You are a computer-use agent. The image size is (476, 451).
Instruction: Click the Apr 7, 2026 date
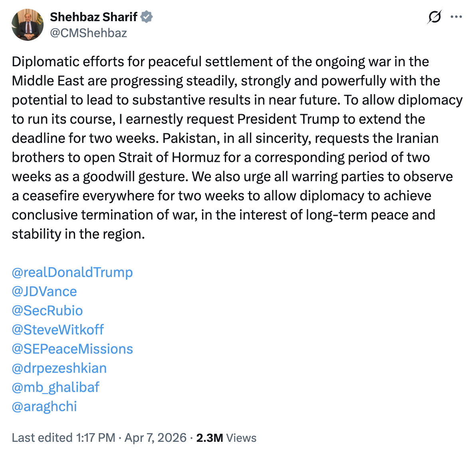coord(155,438)
